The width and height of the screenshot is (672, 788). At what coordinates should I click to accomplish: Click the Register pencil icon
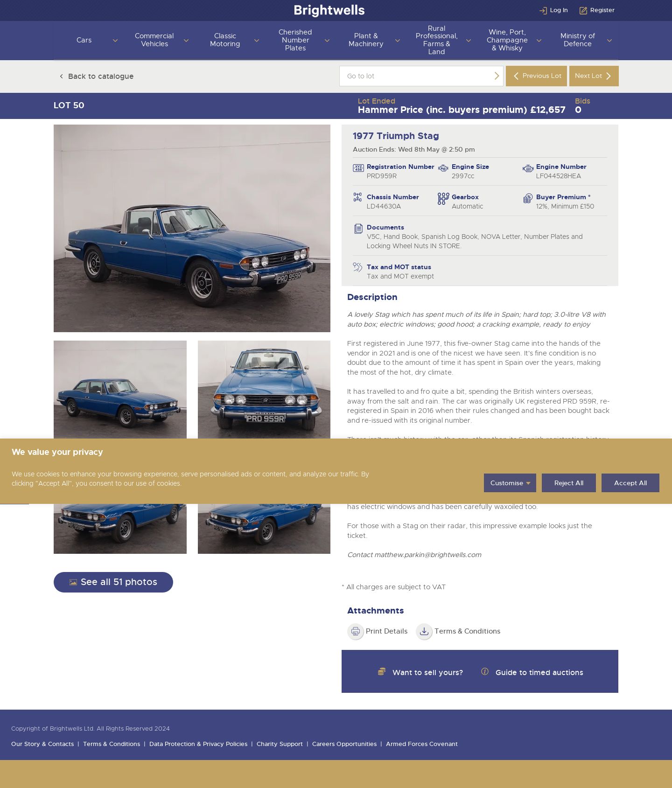(x=583, y=10)
